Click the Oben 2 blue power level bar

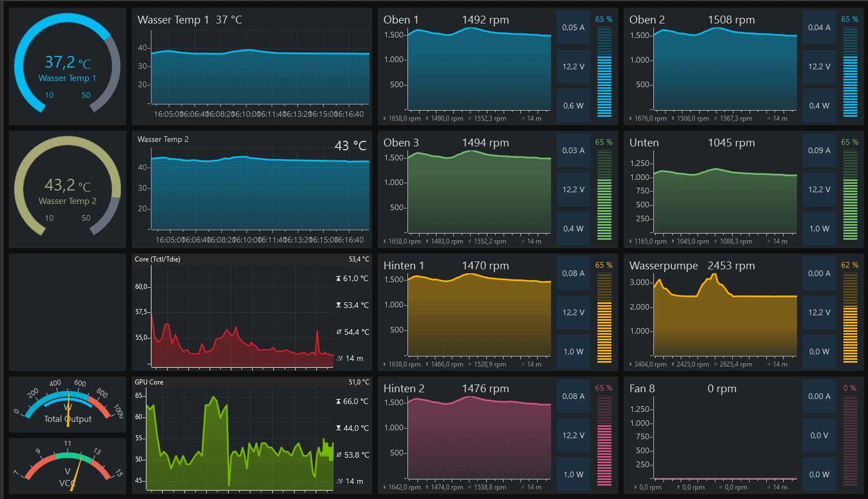(850, 72)
